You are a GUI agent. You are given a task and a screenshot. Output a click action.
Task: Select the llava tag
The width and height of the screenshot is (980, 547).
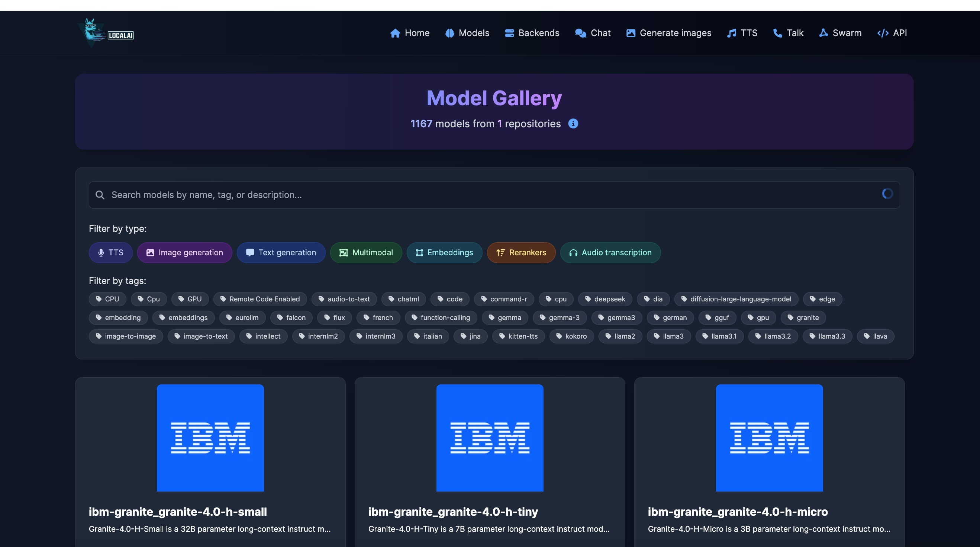point(876,336)
